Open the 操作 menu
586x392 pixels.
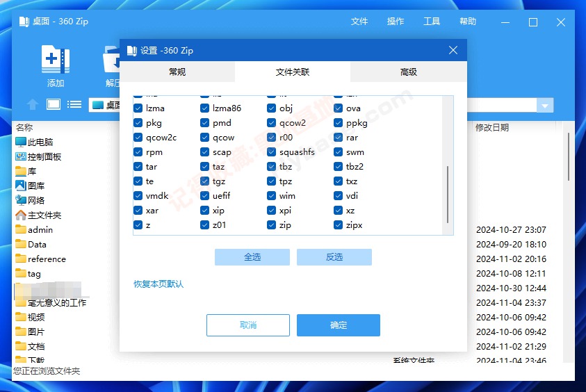(x=396, y=22)
